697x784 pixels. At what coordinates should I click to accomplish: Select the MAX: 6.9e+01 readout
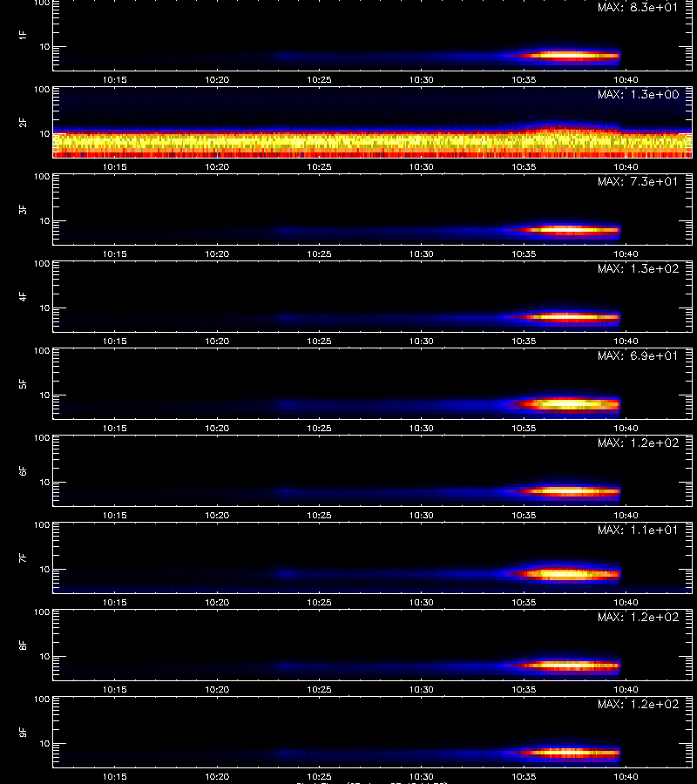[x=638, y=356]
